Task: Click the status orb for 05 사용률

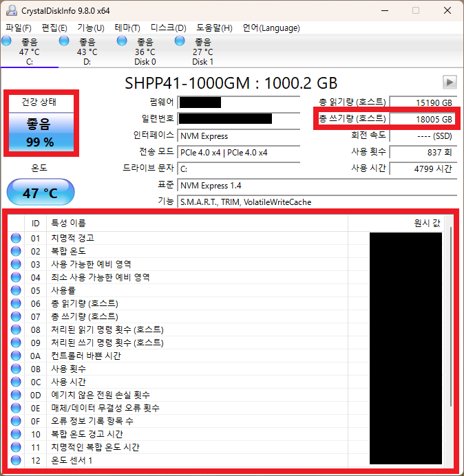Action: pos(16,290)
